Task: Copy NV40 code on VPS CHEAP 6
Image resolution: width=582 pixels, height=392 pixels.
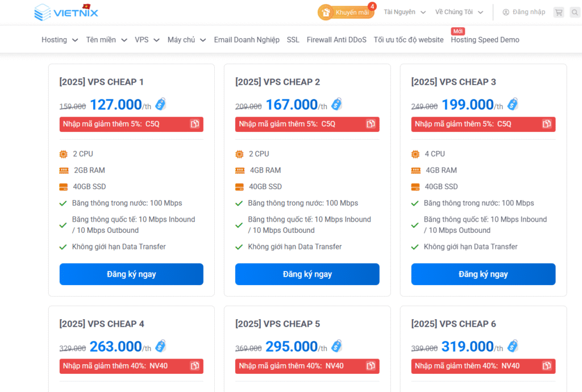Action: tap(547, 366)
